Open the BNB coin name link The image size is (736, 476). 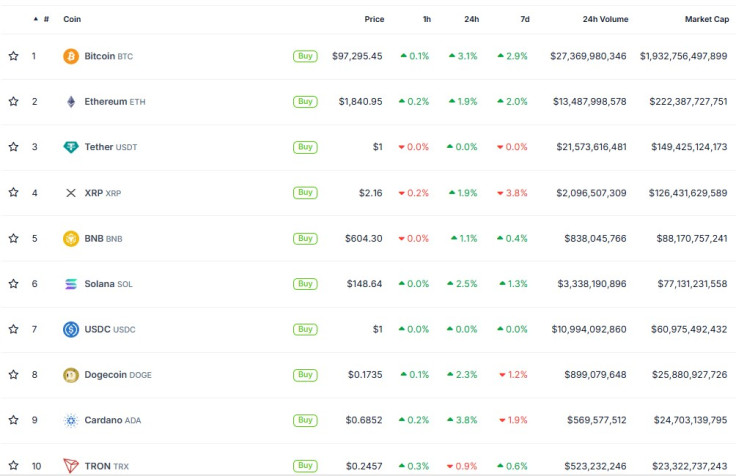point(103,238)
